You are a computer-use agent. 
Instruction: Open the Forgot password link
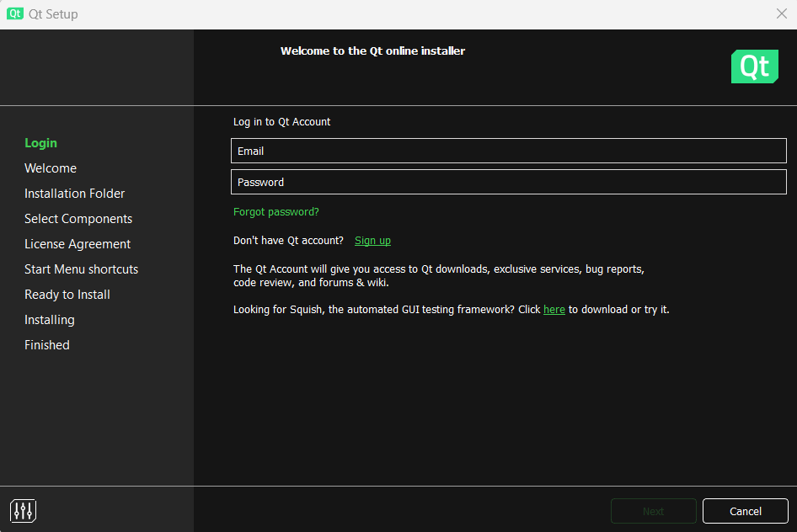276,212
